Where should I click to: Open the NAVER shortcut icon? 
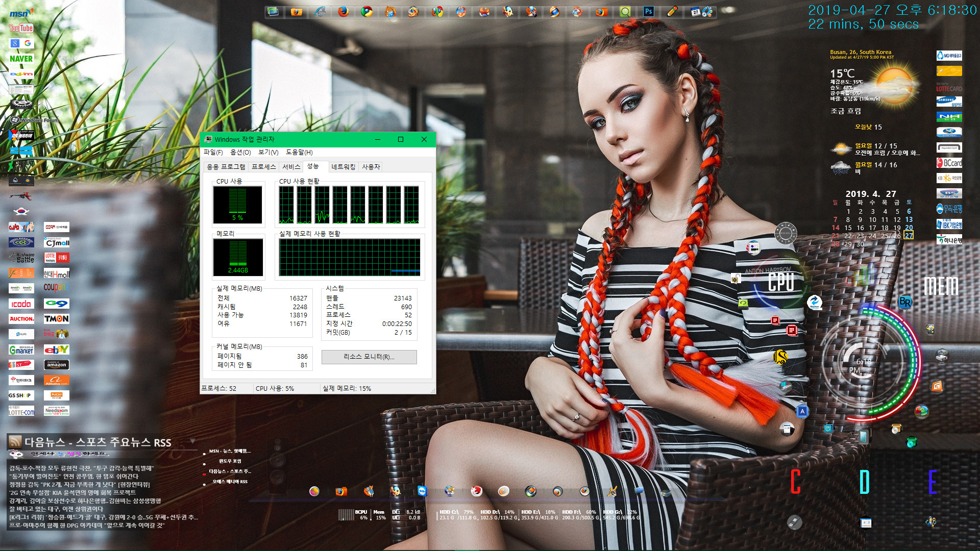point(21,59)
